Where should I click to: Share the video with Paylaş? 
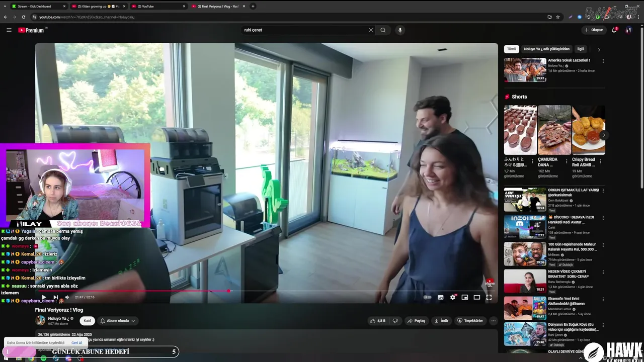[x=416, y=321]
